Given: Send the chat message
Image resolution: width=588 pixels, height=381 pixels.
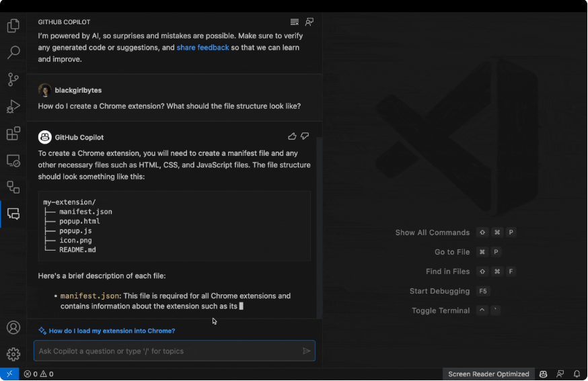Looking at the screenshot, I should pyautogui.click(x=306, y=351).
